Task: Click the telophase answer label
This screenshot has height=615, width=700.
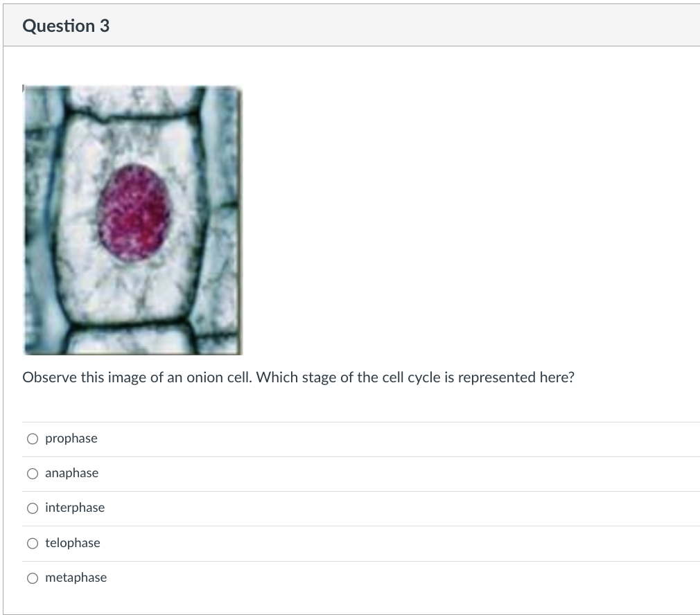Action: (72, 543)
